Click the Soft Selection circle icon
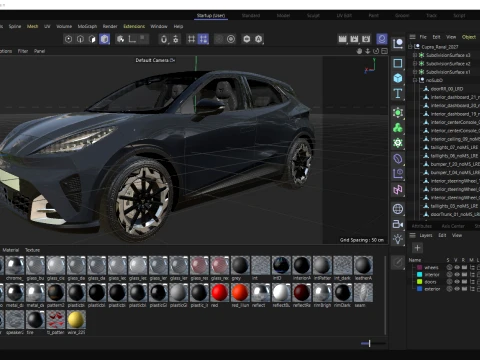The width and height of the screenshot is (480, 360). tap(231, 39)
